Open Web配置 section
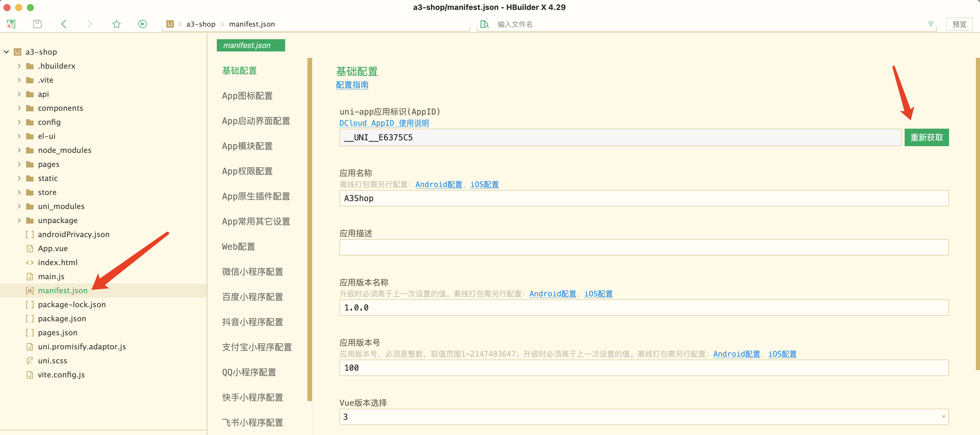Viewport: 980px width, 435px height. click(x=238, y=247)
